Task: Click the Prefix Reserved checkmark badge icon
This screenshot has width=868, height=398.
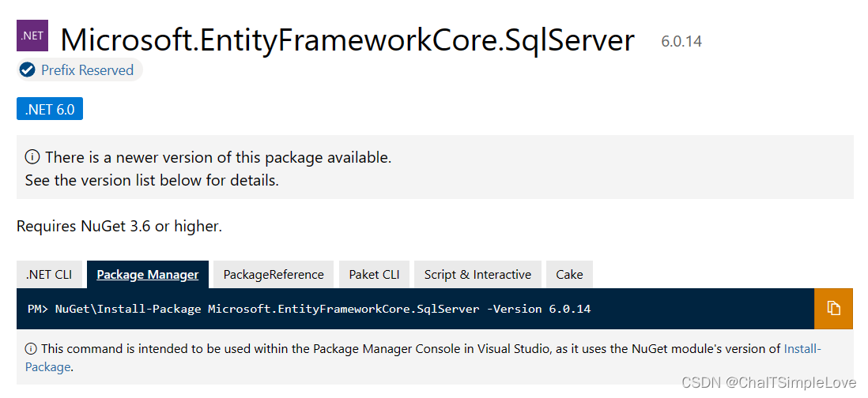Action: [27, 70]
